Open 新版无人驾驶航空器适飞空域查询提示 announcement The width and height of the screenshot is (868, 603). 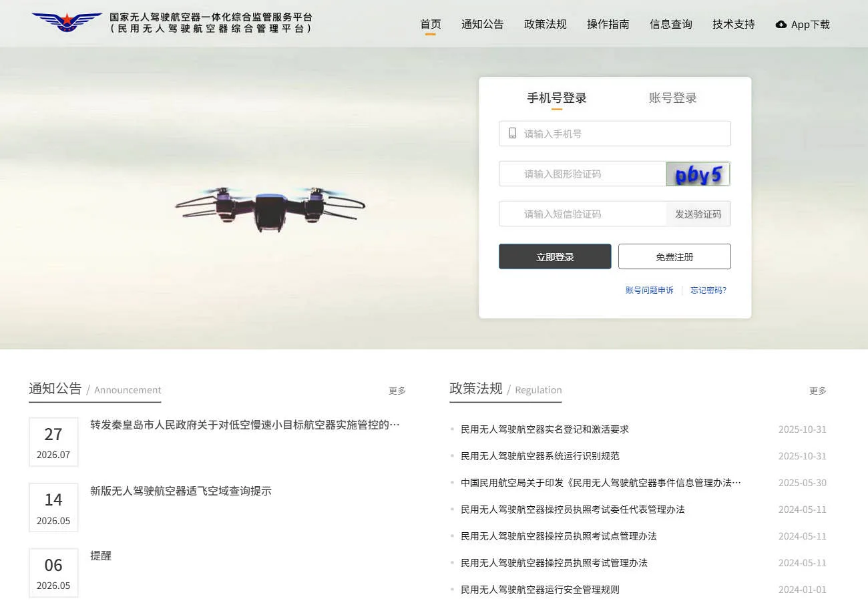pos(181,491)
